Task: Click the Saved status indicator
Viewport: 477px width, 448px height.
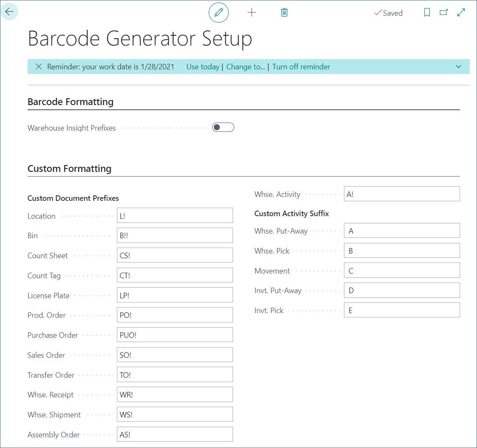Action: click(x=388, y=13)
